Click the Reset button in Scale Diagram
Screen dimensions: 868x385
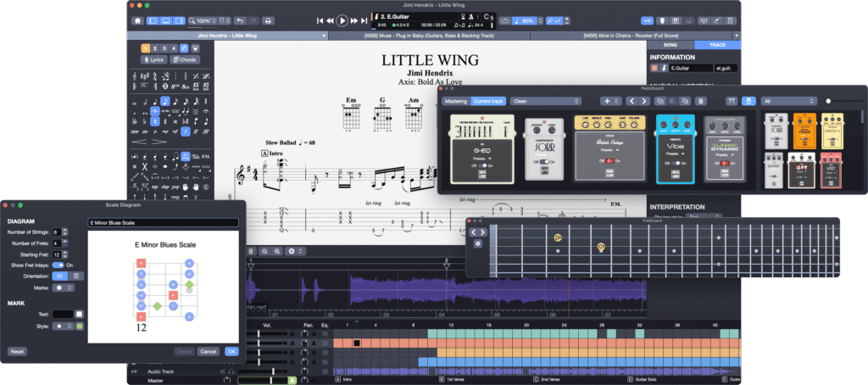click(x=17, y=351)
